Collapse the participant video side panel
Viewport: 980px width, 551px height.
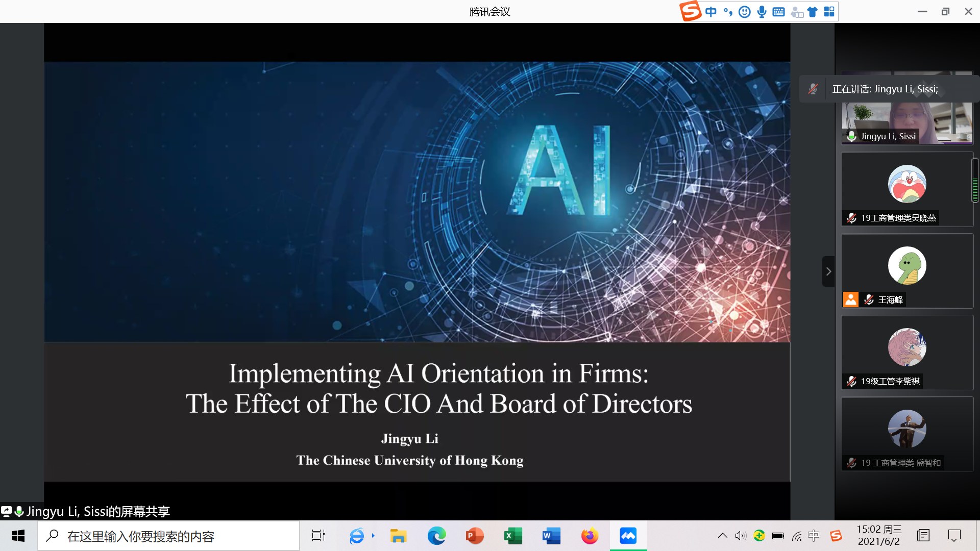[828, 271]
